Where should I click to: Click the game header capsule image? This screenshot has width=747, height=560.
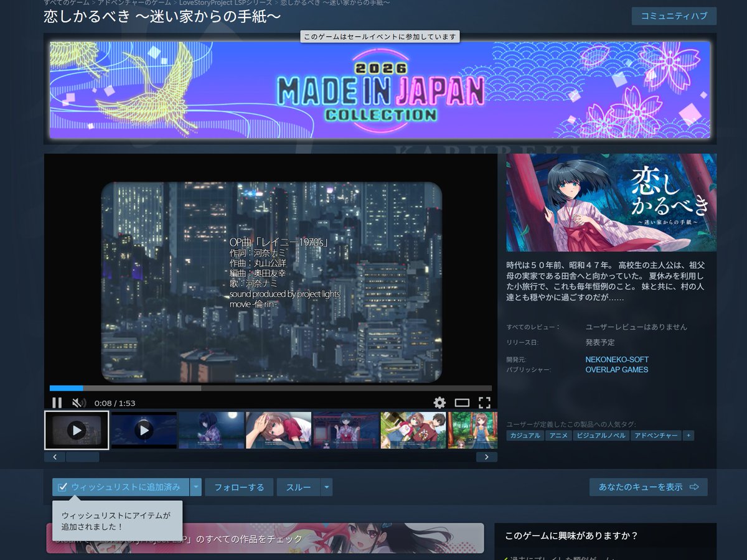pos(611,203)
